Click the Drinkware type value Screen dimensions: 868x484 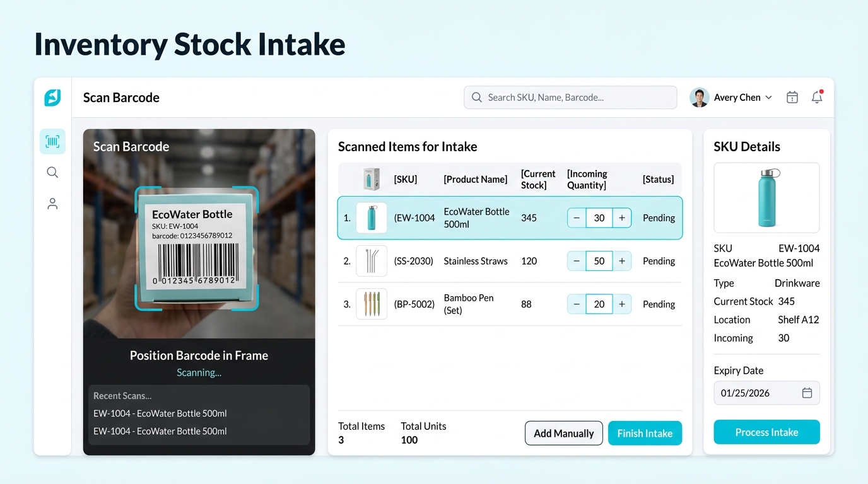click(x=797, y=283)
